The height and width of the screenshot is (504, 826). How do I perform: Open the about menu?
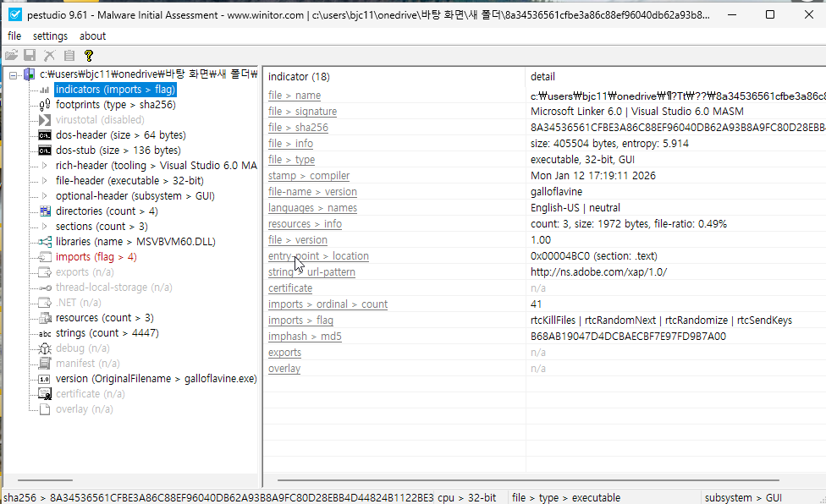point(92,36)
